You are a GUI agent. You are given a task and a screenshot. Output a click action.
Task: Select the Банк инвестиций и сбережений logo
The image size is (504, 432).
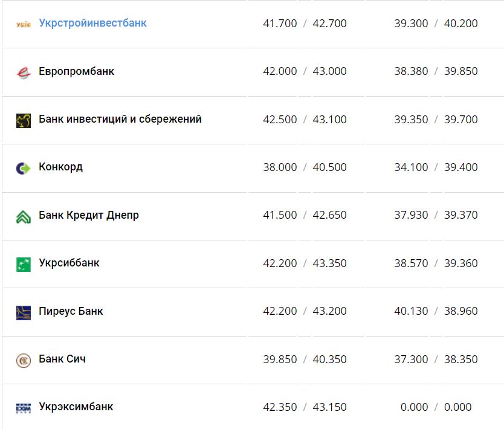pos(22,119)
